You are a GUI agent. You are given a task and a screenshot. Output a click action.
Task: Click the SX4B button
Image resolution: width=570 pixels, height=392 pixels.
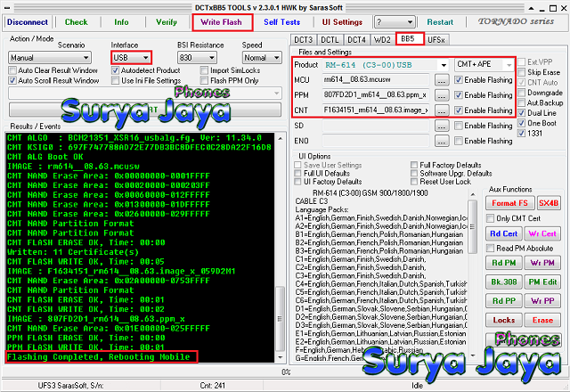coord(549,203)
